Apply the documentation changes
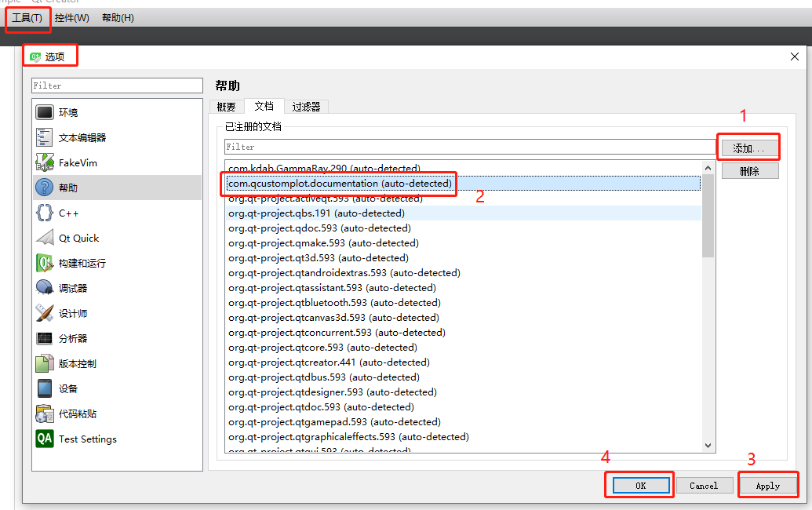This screenshot has width=812, height=510. coord(767,484)
